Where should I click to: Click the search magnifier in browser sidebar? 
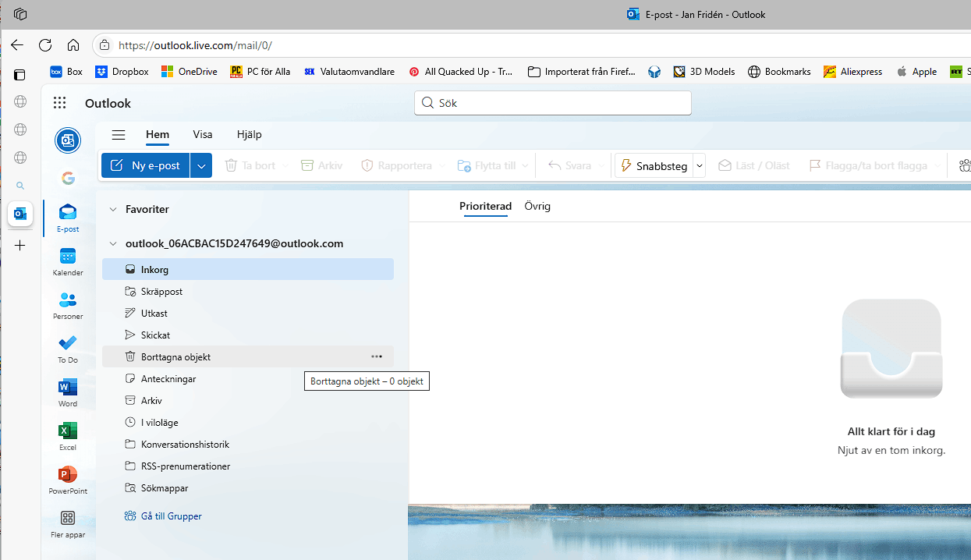click(x=20, y=186)
